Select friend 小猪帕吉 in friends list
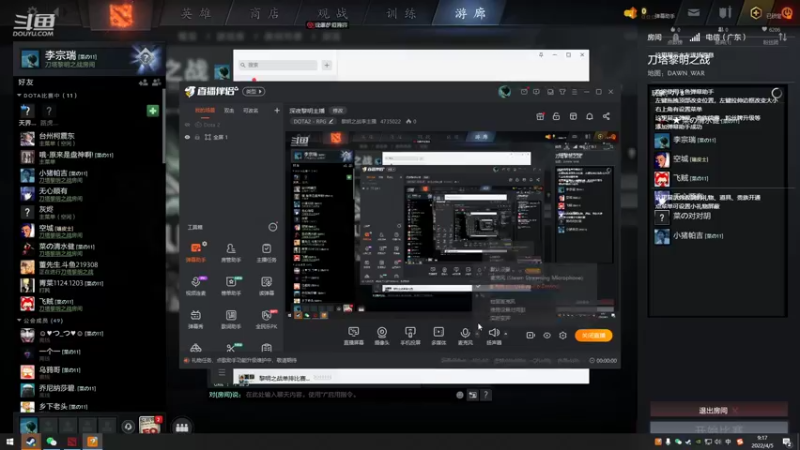 coord(90,176)
